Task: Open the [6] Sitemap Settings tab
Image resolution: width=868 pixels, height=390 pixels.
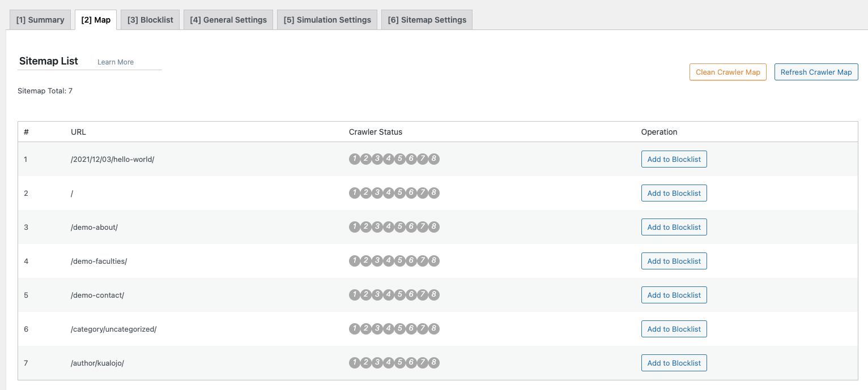Action: click(427, 20)
